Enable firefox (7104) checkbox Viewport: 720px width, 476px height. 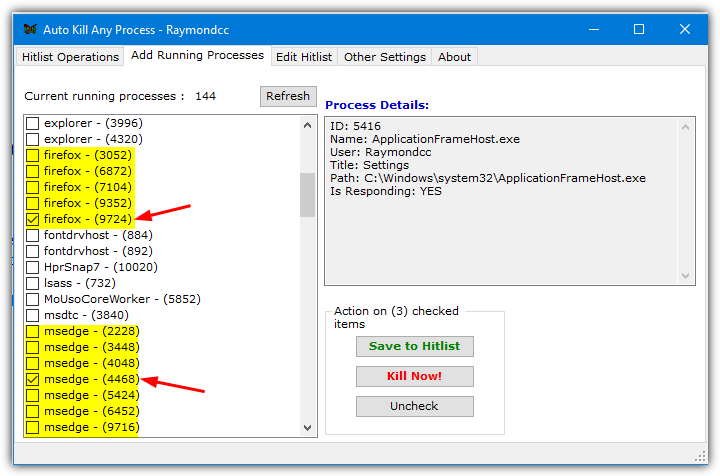pos(33,187)
